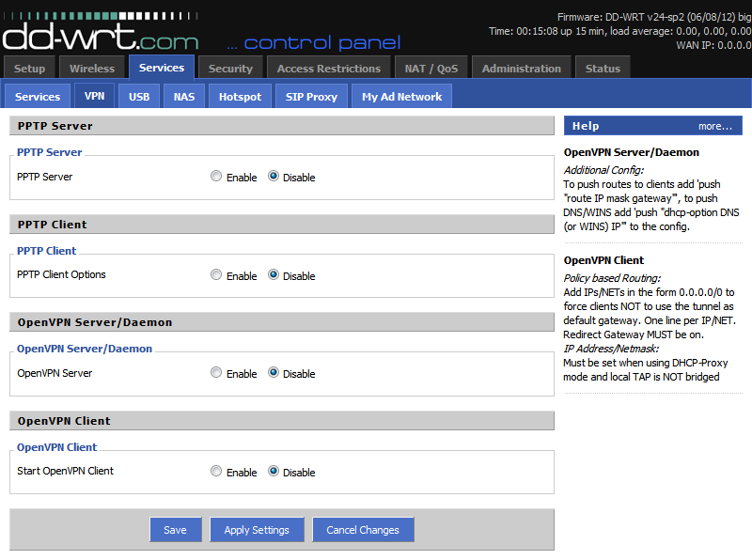Image resolution: width=752 pixels, height=560 pixels.
Task: Click the Cancel Changes button
Action: 363,530
